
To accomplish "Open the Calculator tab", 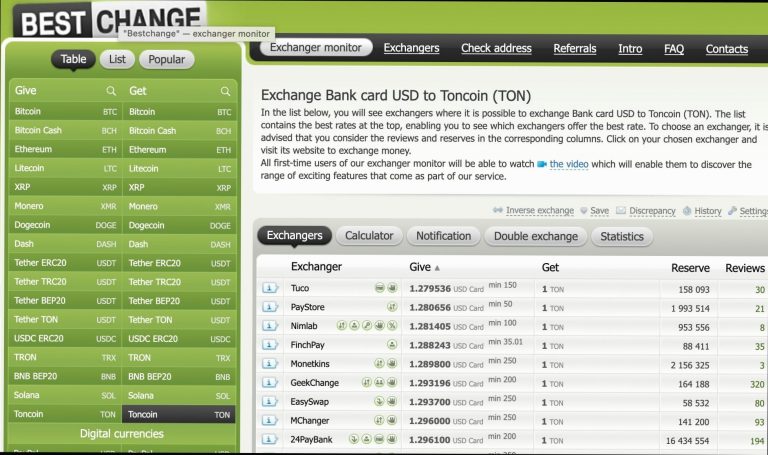I will click(x=369, y=236).
